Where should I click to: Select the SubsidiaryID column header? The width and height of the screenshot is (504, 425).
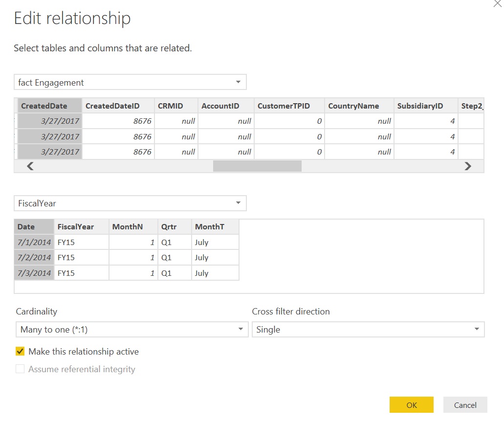(x=426, y=106)
